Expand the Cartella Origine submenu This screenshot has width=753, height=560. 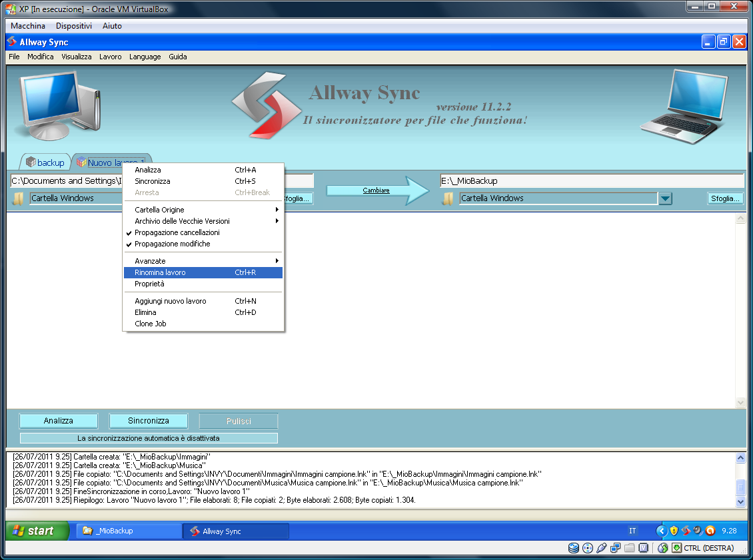point(203,210)
